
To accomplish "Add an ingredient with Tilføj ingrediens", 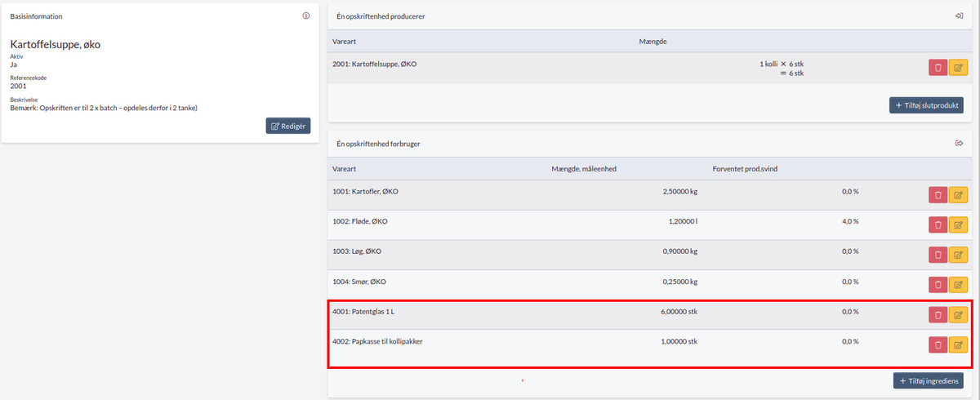I will click(x=929, y=380).
